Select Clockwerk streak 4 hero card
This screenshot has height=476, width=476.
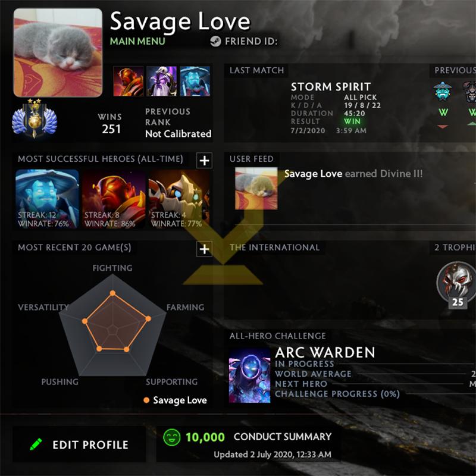pos(179,199)
